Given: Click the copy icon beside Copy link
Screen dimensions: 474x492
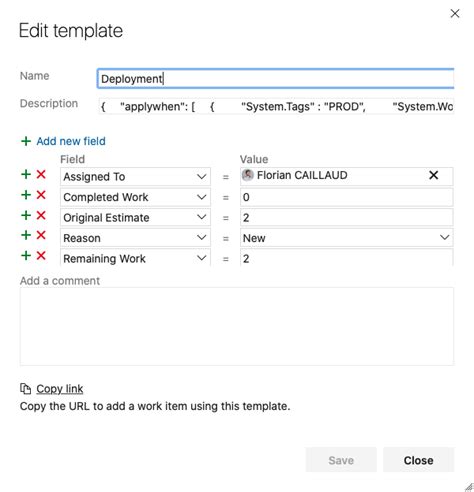Looking at the screenshot, I should [26, 389].
